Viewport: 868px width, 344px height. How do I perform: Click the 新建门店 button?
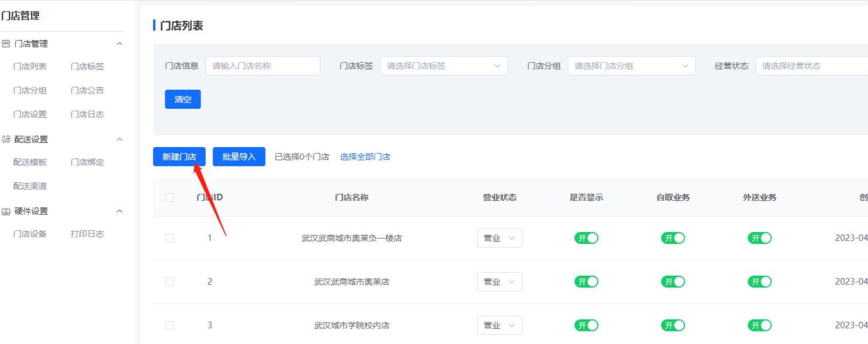(179, 157)
